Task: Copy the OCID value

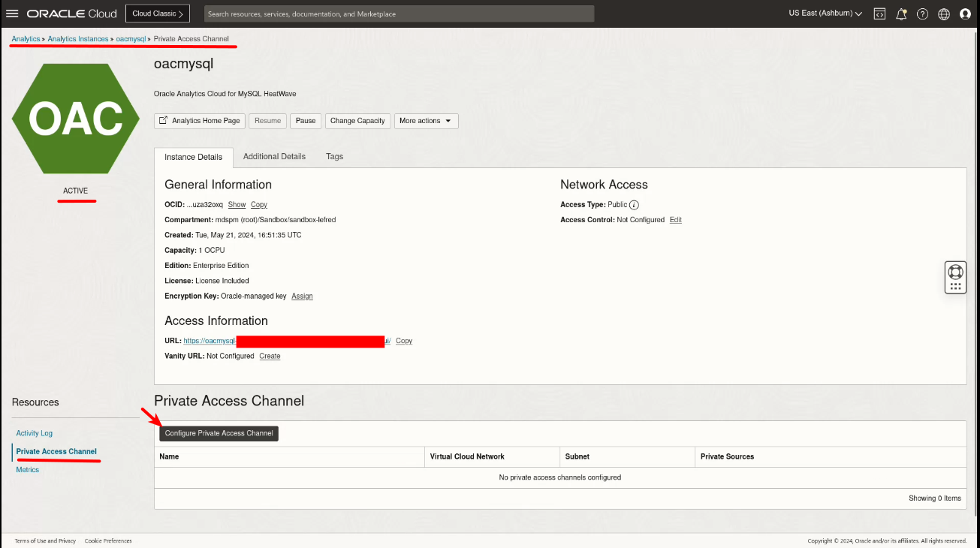Action: pyautogui.click(x=259, y=205)
